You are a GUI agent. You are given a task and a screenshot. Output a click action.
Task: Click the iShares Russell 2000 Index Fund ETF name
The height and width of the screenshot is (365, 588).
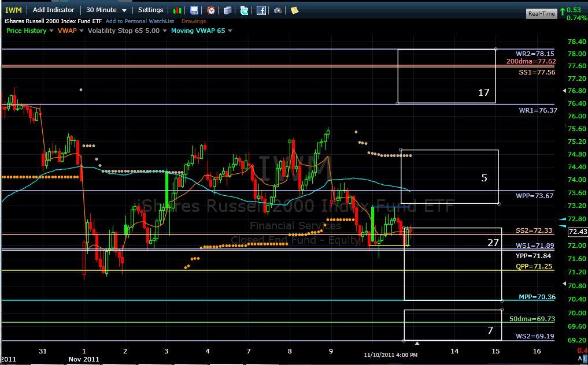pos(53,21)
